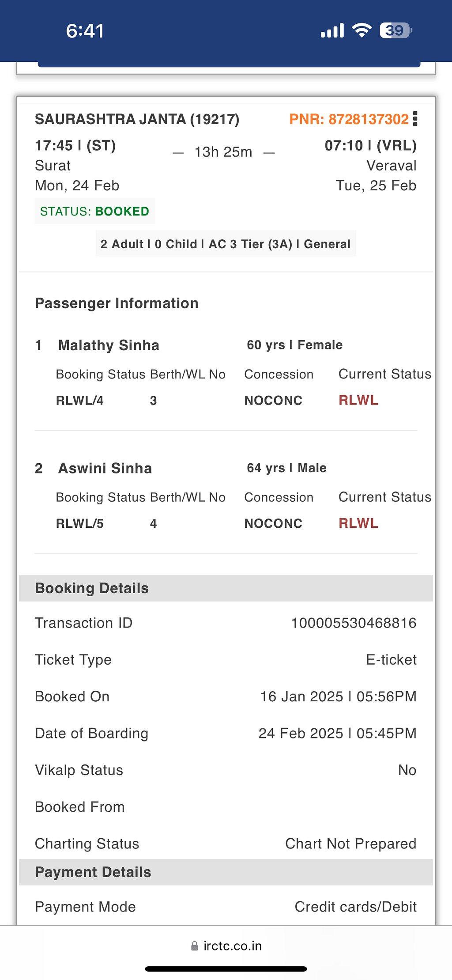Tap the battery indicator showing 39
Screen dimensions: 452x980
pos(396,30)
